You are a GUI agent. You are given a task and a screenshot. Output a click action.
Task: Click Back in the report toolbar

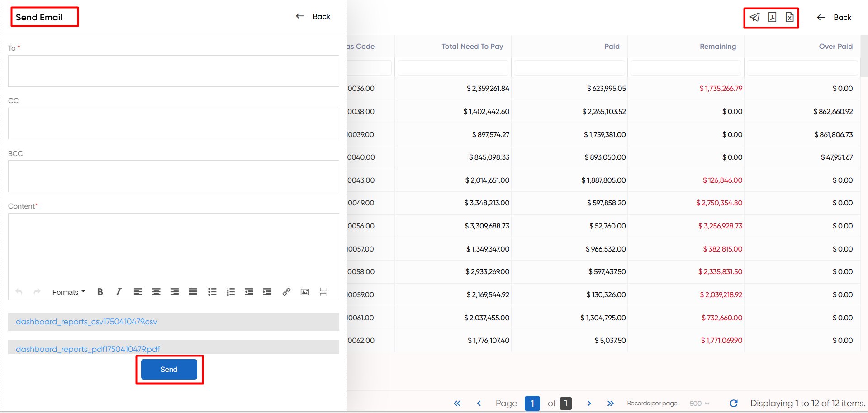coord(834,17)
